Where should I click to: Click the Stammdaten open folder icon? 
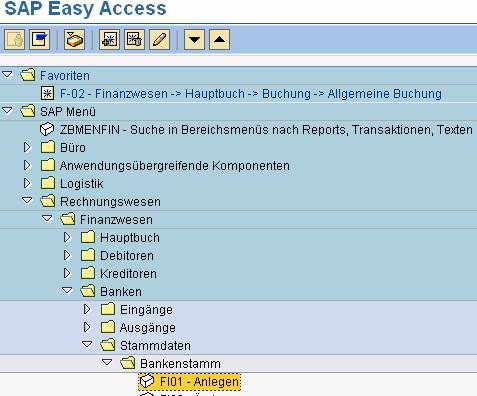pyautogui.click(x=108, y=345)
